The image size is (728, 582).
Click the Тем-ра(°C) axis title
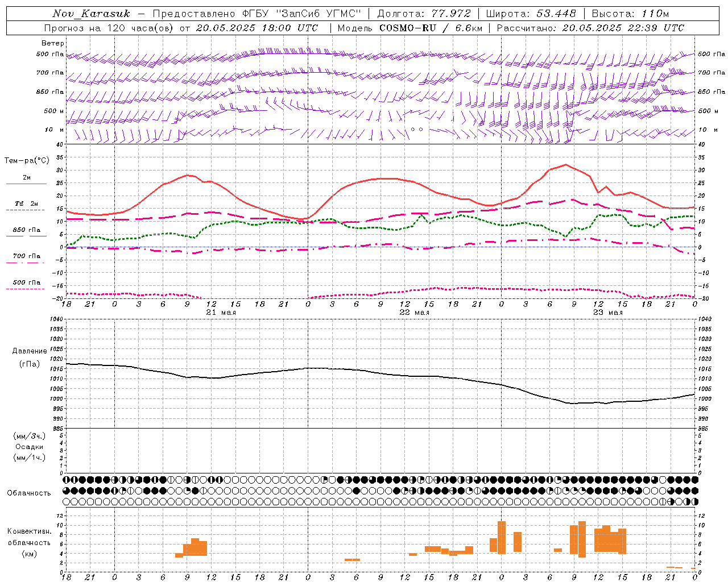(x=27, y=161)
